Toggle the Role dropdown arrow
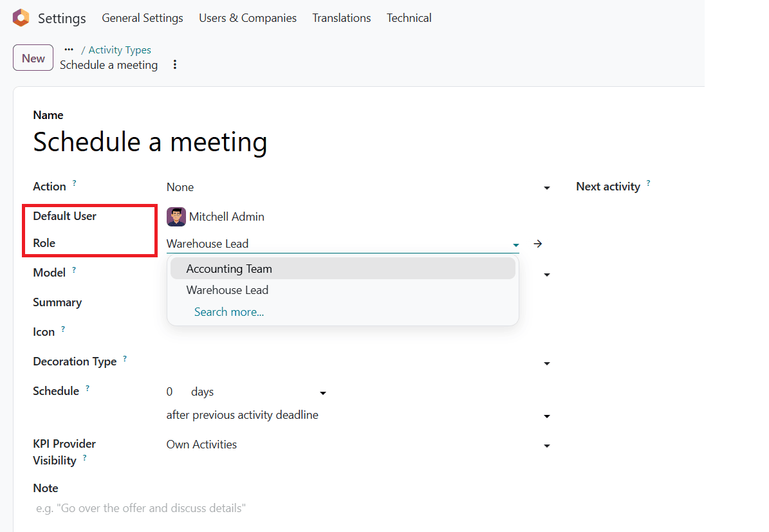Image resolution: width=769 pixels, height=532 pixels. point(516,244)
